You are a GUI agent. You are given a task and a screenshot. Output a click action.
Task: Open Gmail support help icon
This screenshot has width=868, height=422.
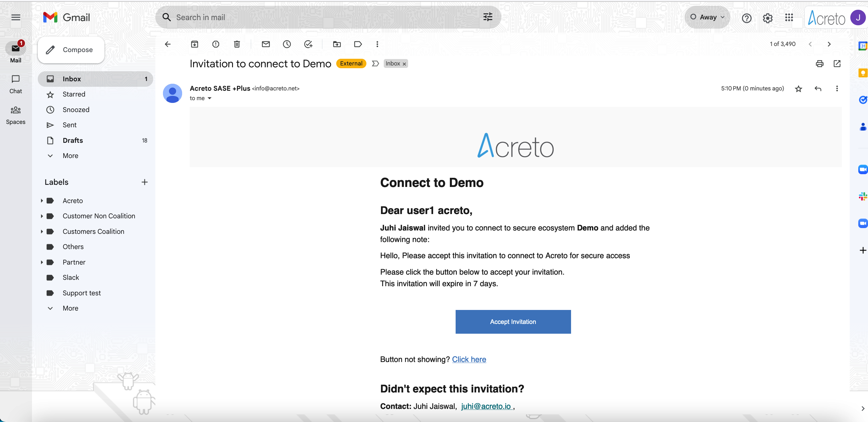[x=747, y=18]
